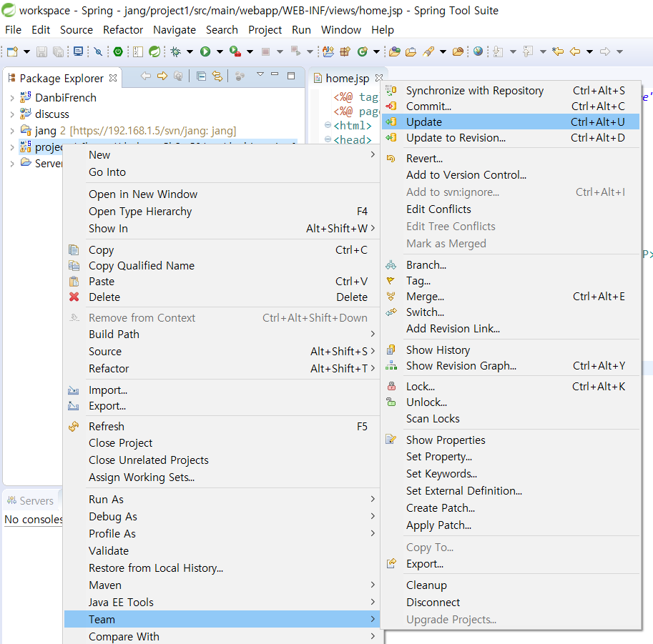
Task: Click the Lock padlock icon in submenu
Action: (x=391, y=386)
